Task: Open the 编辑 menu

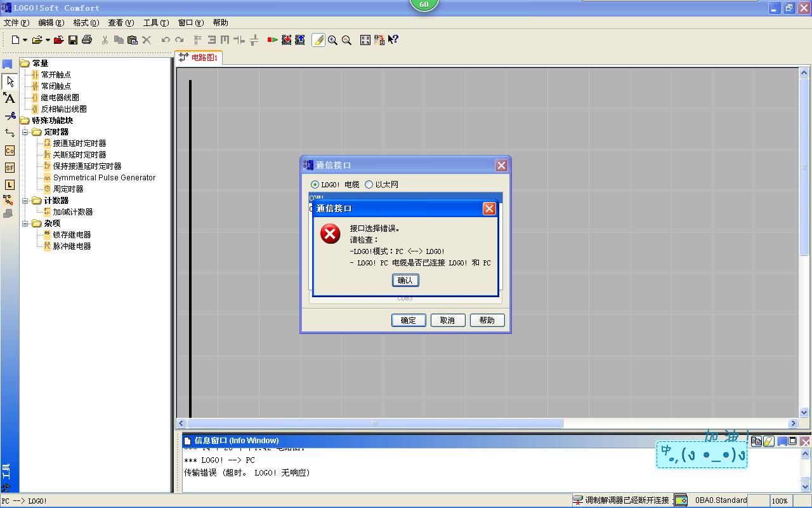Action: [x=51, y=22]
